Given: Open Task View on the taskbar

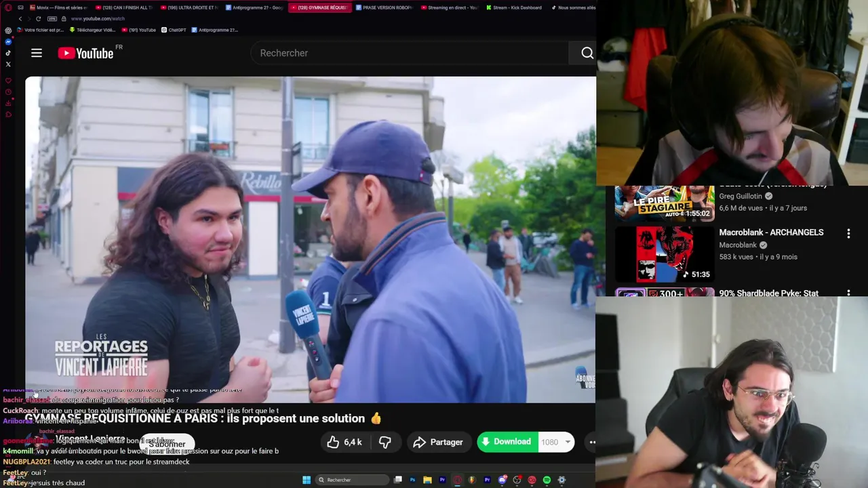Looking at the screenshot, I should (x=398, y=480).
